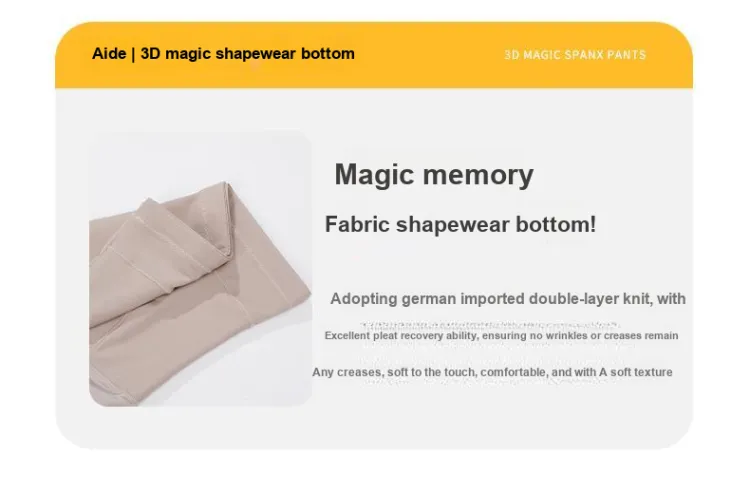Click the "Fabric shapewear bottom!" subheading
This screenshot has height=495, width=750.
(461, 224)
